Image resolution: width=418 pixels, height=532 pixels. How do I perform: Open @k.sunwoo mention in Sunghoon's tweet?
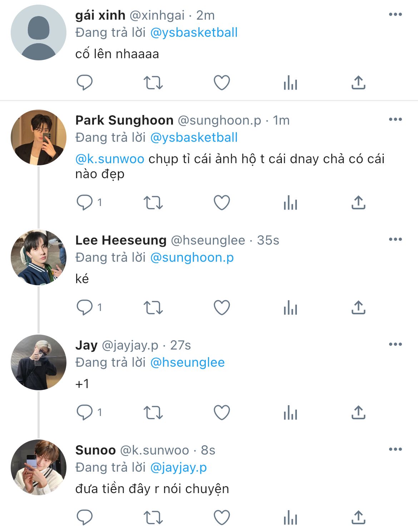tap(110, 159)
